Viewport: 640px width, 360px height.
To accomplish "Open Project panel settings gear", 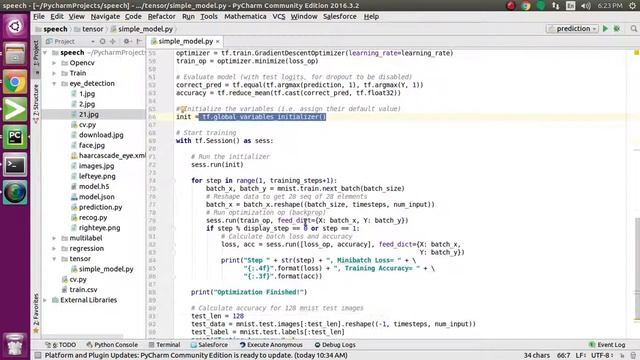I will (x=127, y=41).
